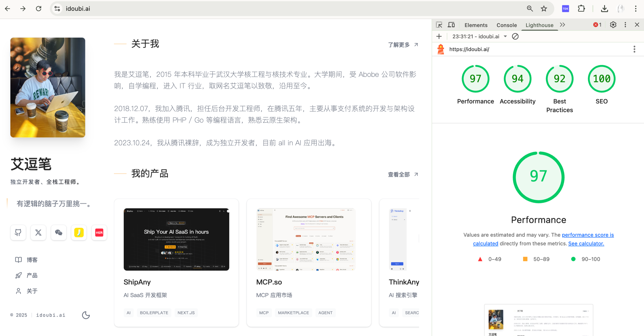Toggle dark mode with moon icon

pyautogui.click(x=86, y=315)
